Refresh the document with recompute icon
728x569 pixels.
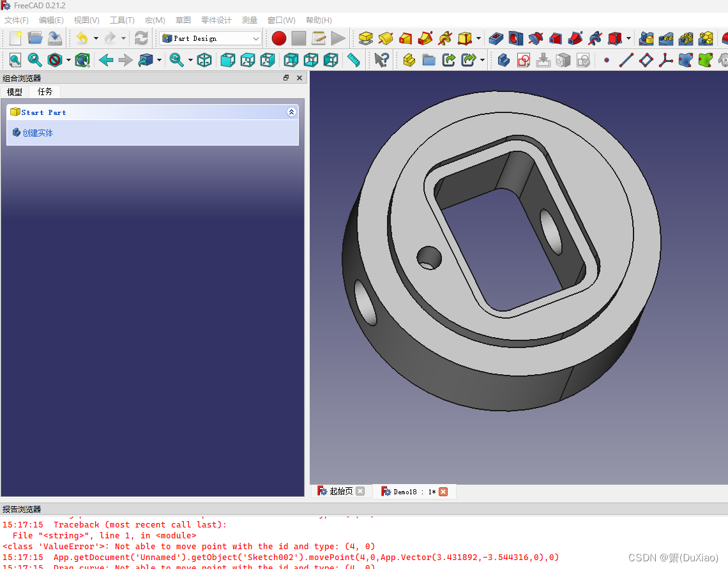pos(141,38)
